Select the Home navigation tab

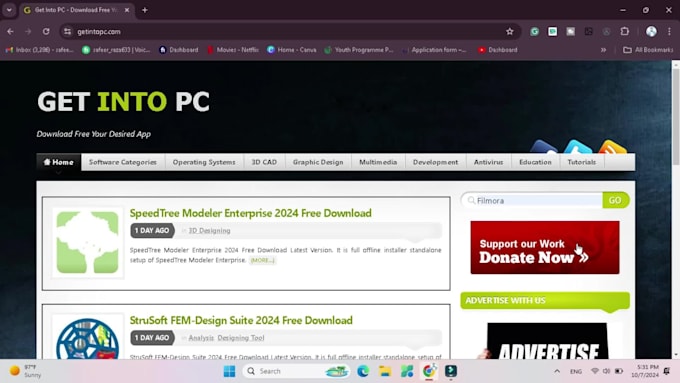[x=59, y=162]
